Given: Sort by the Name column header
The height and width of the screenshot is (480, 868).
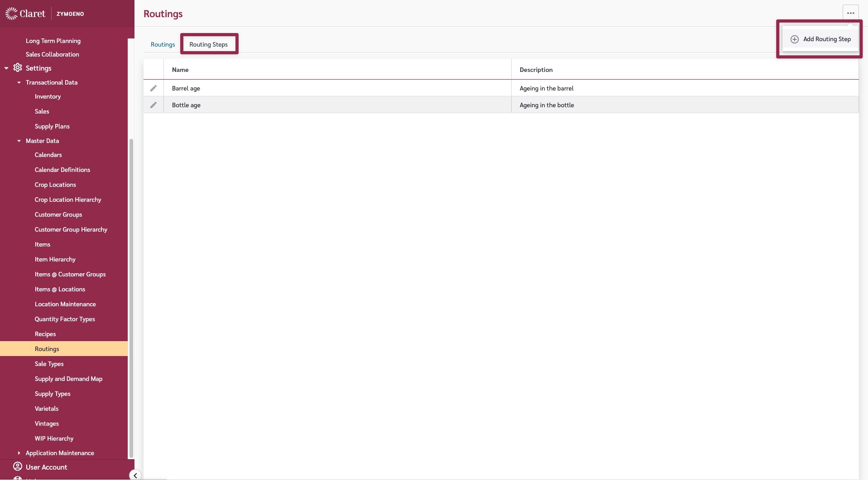Looking at the screenshot, I should click(180, 70).
